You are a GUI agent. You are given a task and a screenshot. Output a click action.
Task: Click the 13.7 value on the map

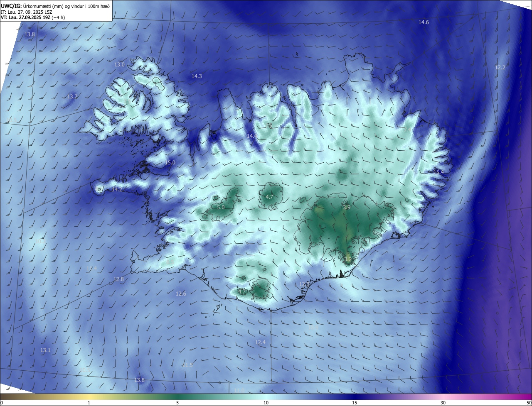(x=72, y=97)
